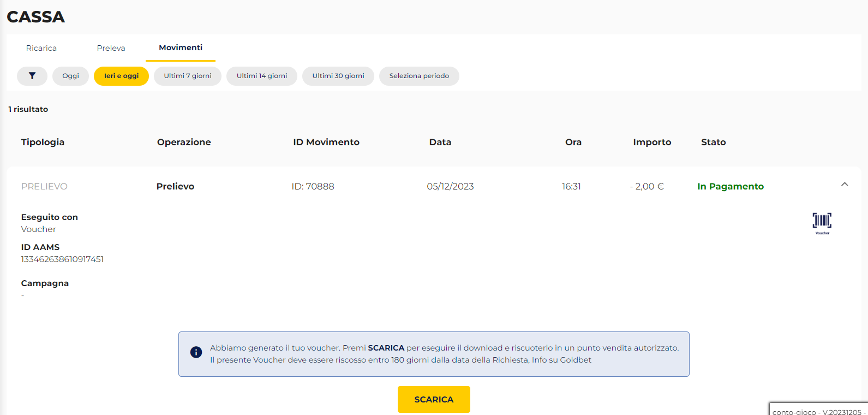Click the ID AAMS number

click(62, 259)
